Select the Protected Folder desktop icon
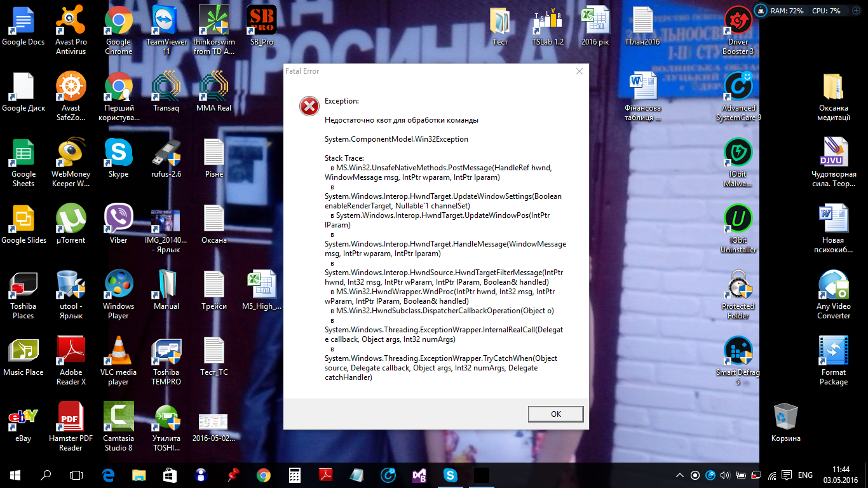This screenshot has height=488, width=868. point(738,294)
